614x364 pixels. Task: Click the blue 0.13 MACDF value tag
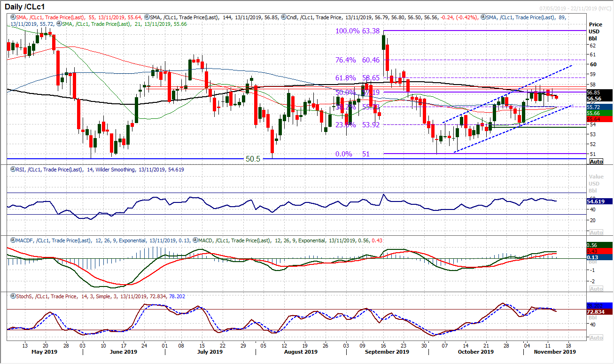tap(600, 257)
